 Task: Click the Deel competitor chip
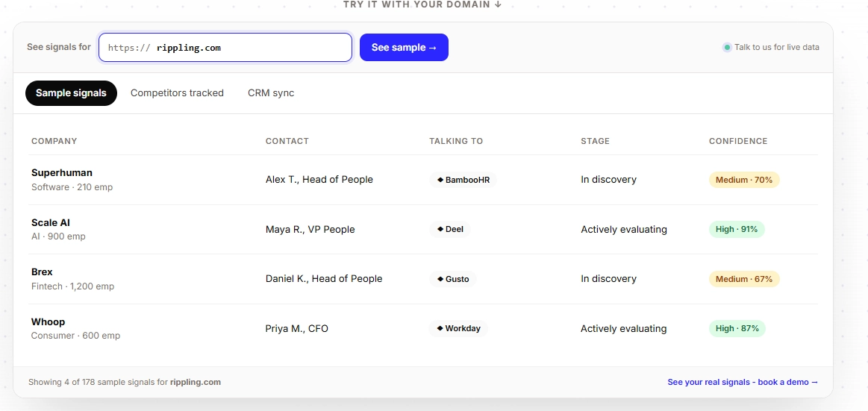[x=450, y=229]
